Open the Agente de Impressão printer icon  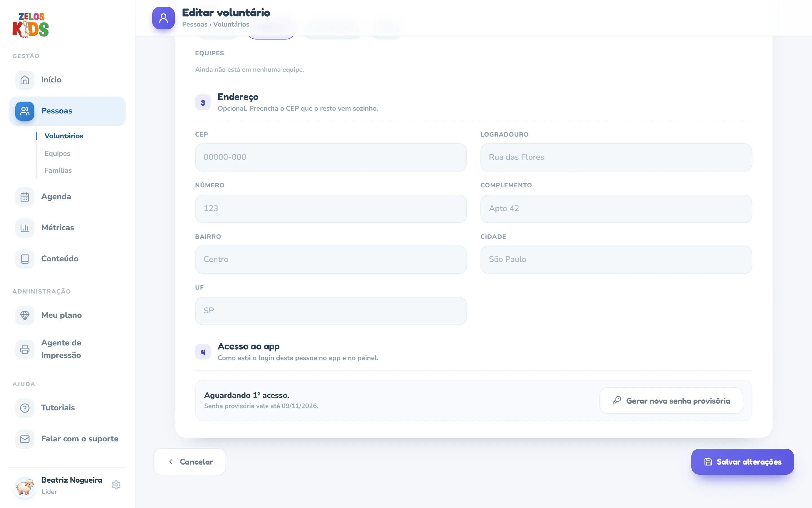pyautogui.click(x=25, y=349)
